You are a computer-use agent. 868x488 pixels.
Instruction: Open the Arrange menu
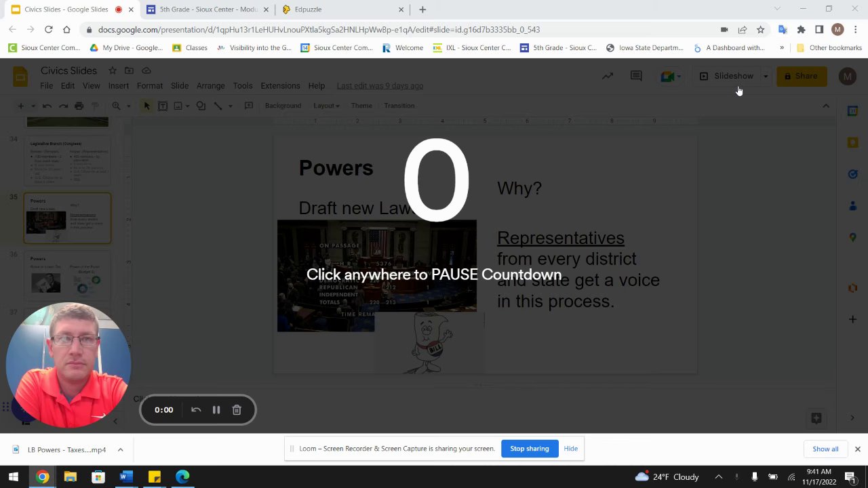click(x=210, y=86)
